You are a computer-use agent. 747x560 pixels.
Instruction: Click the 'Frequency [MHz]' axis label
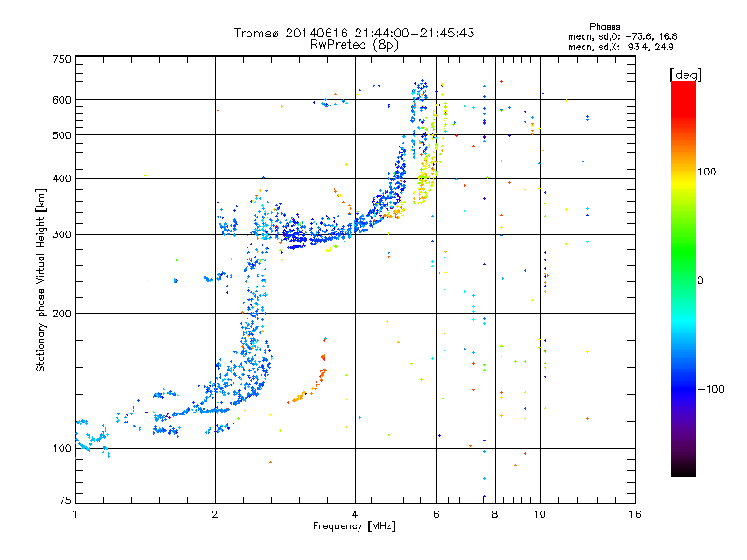tap(354, 526)
